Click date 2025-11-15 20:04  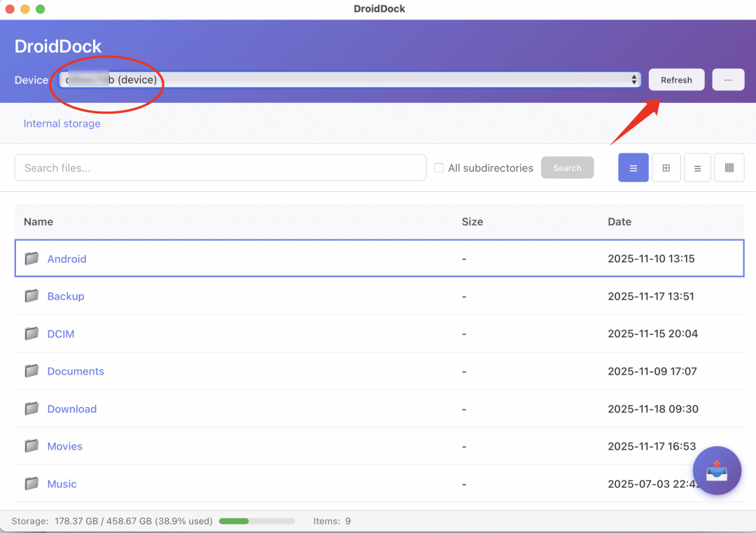click(x=652, y=334)
